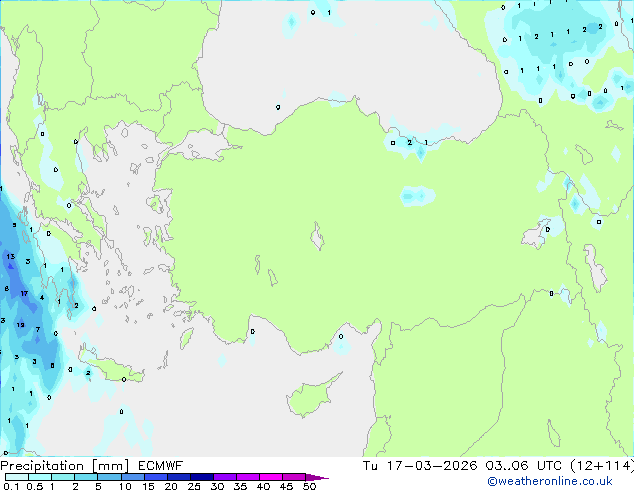Screen dimensions: 634x490
Task: Click the "17" precipitation value on map
Action: pos(24,294)
